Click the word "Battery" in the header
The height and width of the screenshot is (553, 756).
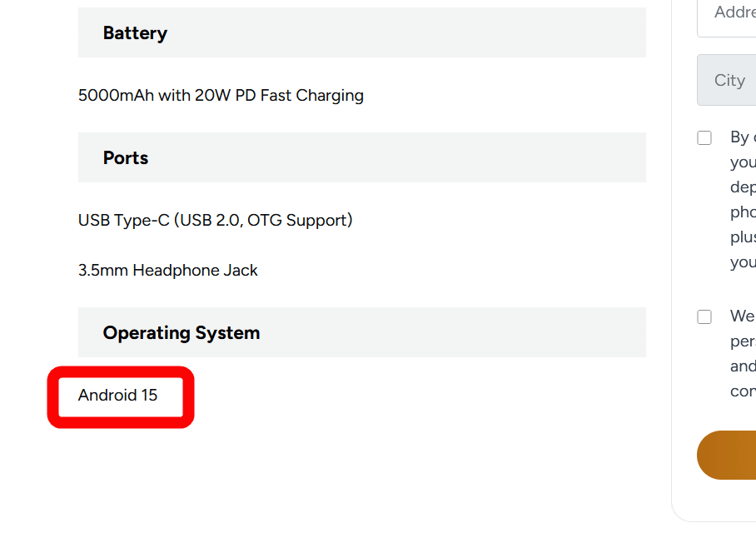135,33
